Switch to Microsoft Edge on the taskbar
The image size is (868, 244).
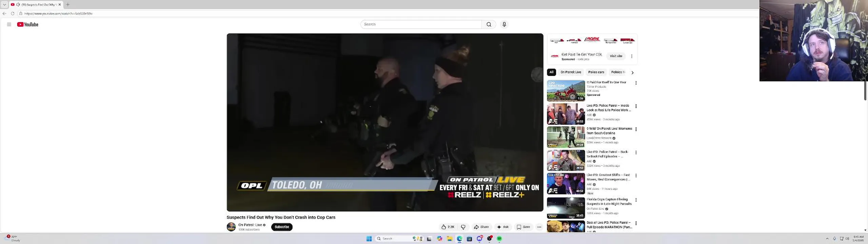[459, 239]
